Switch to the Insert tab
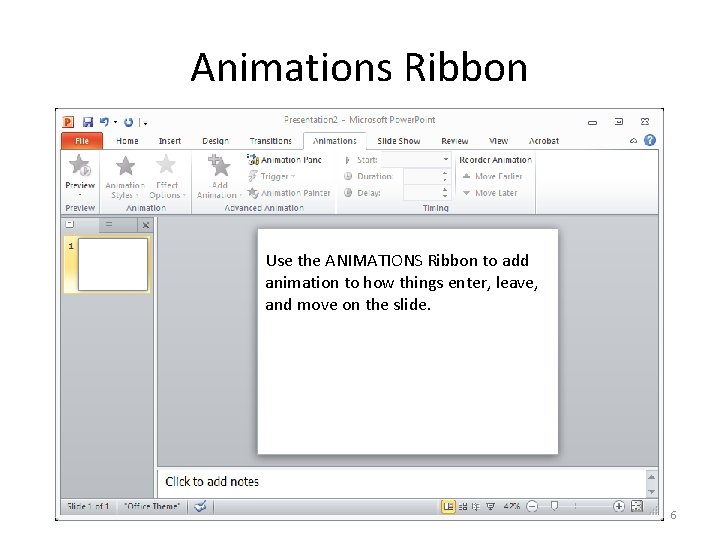 (x=170, y=141)
